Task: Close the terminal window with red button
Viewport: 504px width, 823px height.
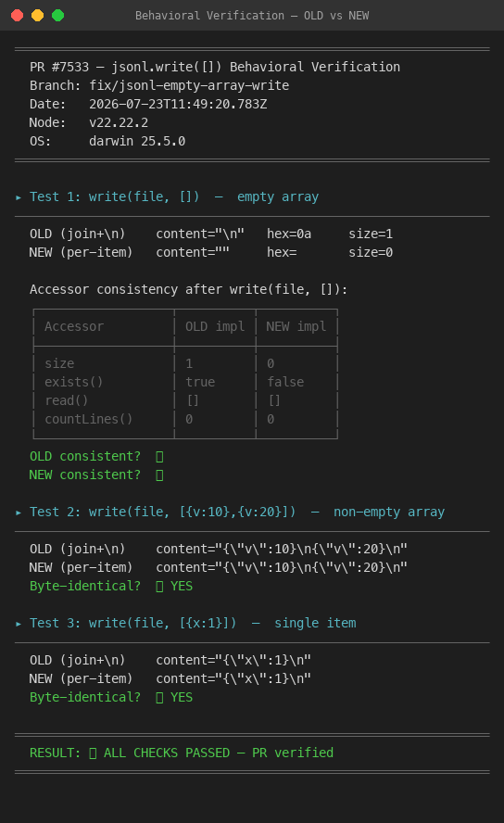Action: click(x=18, y=15)
